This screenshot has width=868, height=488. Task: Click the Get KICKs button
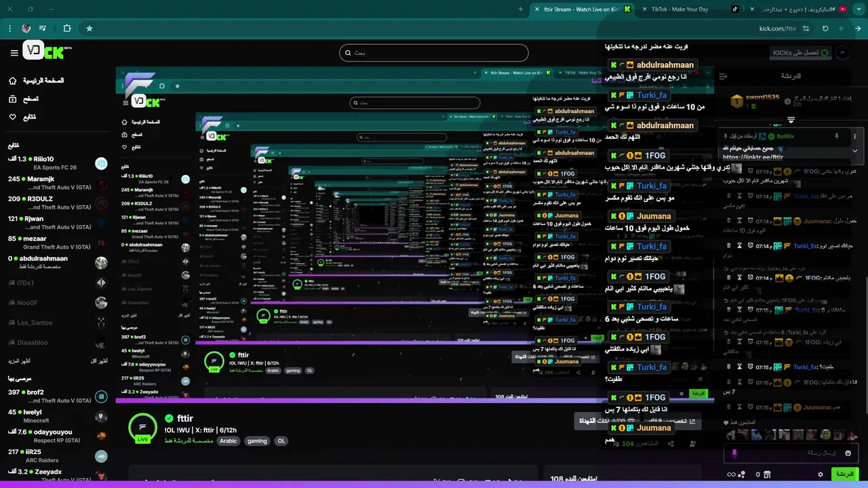800,53
